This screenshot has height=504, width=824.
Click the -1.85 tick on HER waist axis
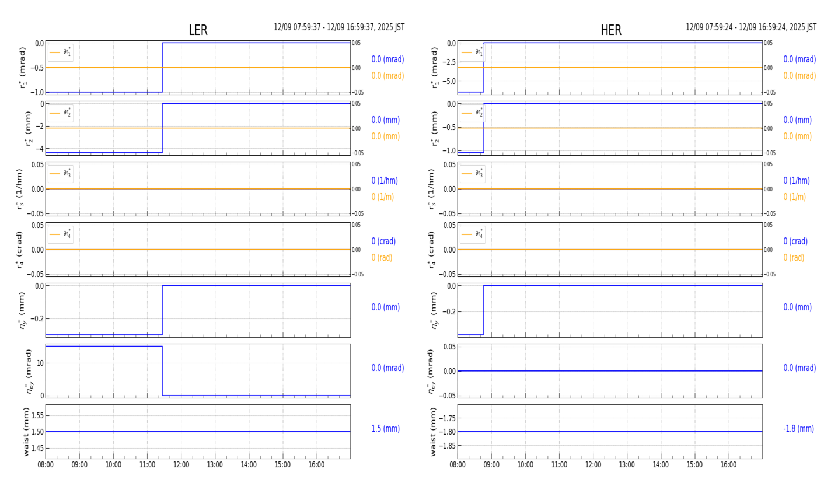447,446
